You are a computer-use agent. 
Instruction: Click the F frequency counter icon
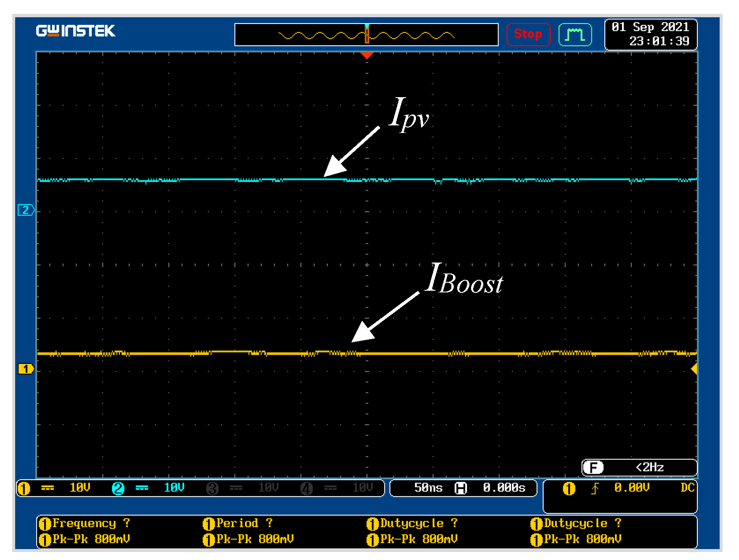593,467
